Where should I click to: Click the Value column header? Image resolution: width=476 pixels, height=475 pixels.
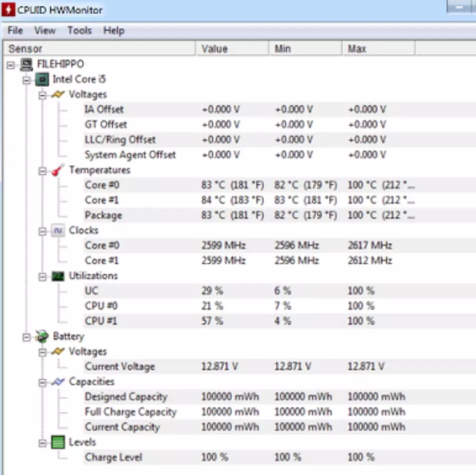pyautogui.click(x=232, y=48)
